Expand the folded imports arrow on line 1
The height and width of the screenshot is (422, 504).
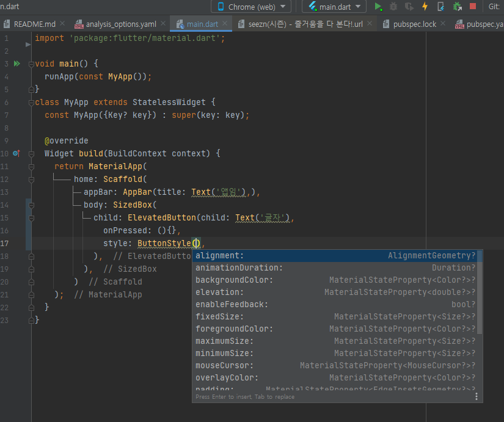point(28,45)
